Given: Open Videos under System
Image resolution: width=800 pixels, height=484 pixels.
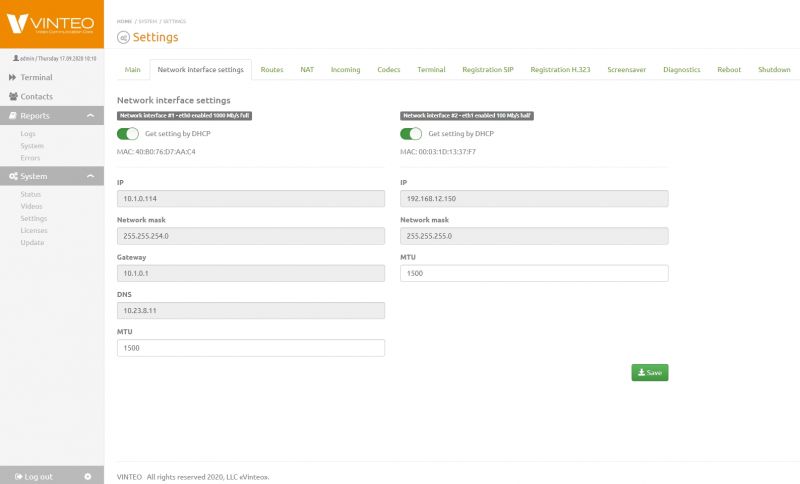Looking at the screenshot, I should pos(32,207).
